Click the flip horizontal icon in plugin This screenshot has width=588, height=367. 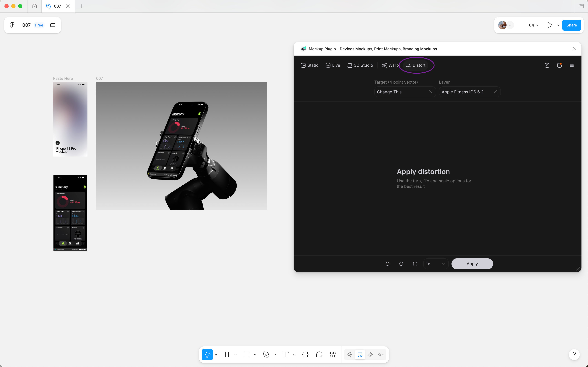coord(415,264)
